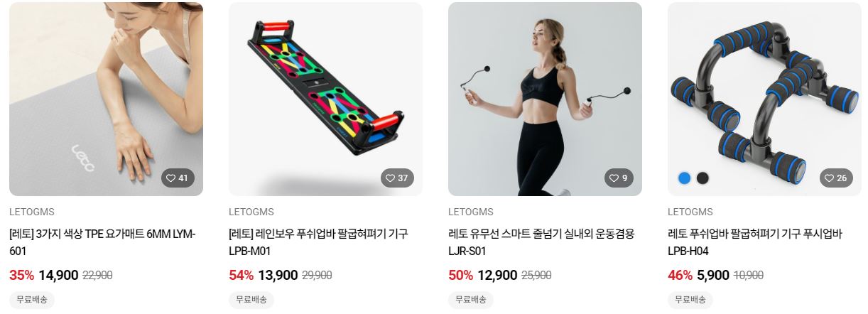Open the TPE yoga mat LYM-601 title
The image size is (868, 314).
tap(102, 242)
